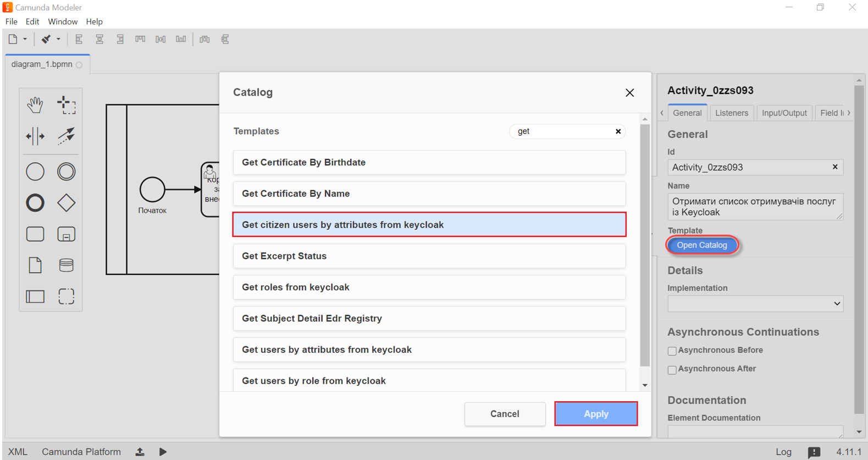The width and height of the screenshot is (868, 460).
Task: Close the Catalog dialog with X
Action: (630, 93)
